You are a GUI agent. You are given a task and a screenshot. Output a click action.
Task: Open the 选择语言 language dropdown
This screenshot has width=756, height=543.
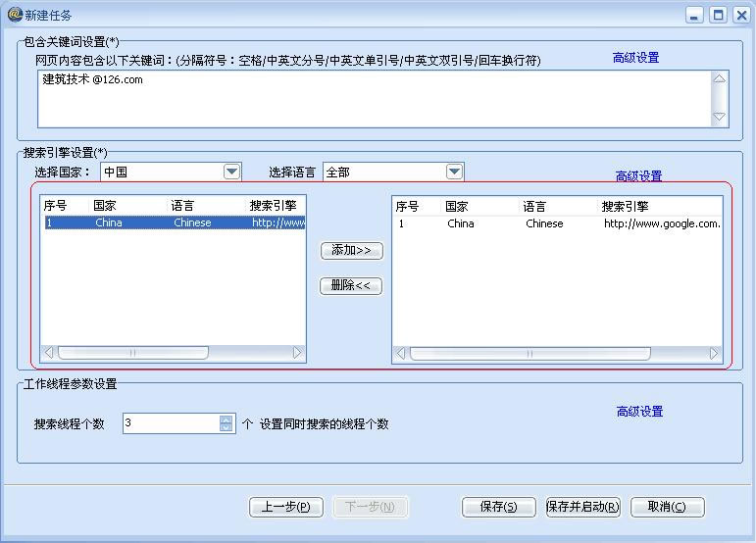click(x=454, y=172)
